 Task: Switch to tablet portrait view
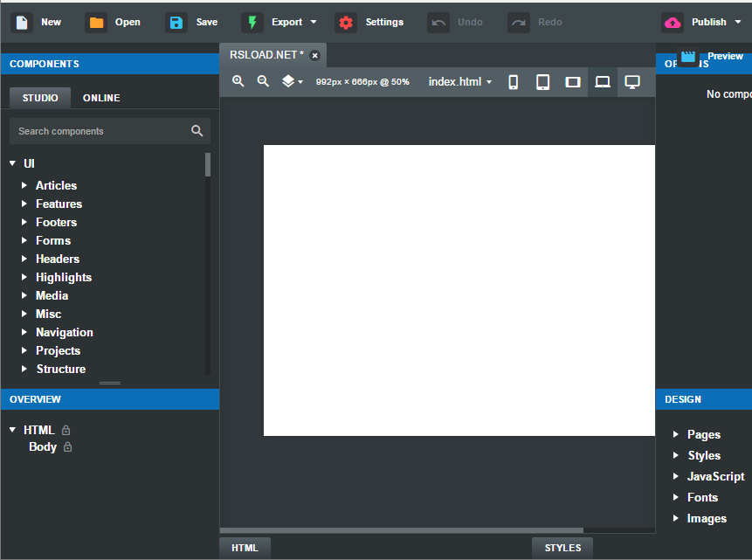(543, 82)
